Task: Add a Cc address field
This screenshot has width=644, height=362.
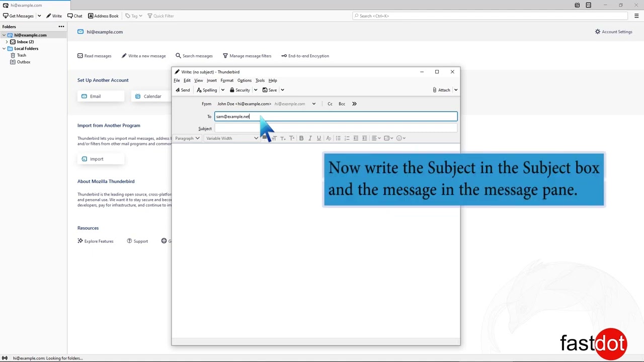Action: coord(330,104)
